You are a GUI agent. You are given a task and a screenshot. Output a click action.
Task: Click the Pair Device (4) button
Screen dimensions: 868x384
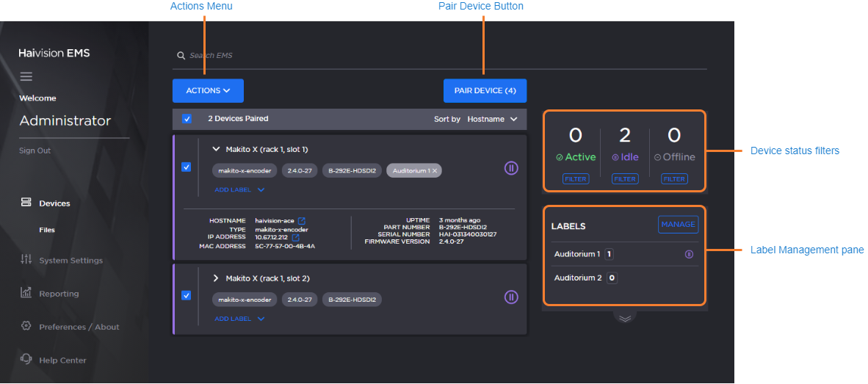tap(485, 91)
